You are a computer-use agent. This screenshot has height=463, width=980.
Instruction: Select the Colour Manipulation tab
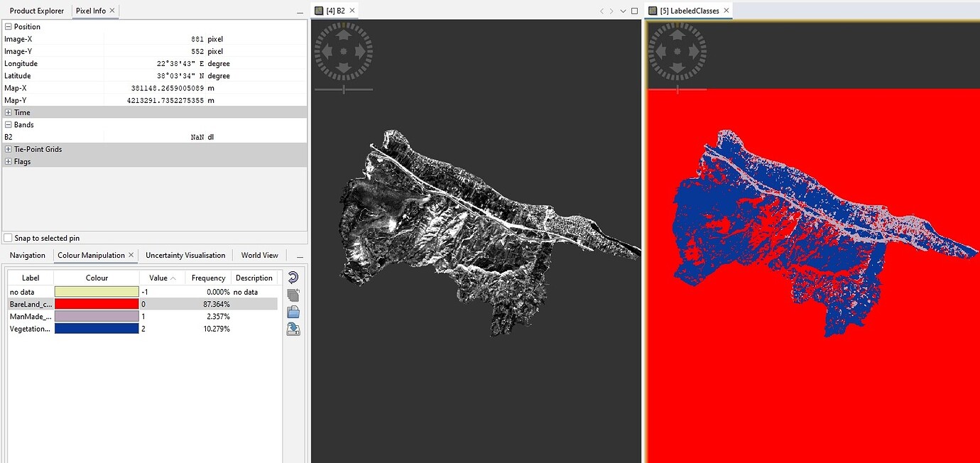[91, 255]
